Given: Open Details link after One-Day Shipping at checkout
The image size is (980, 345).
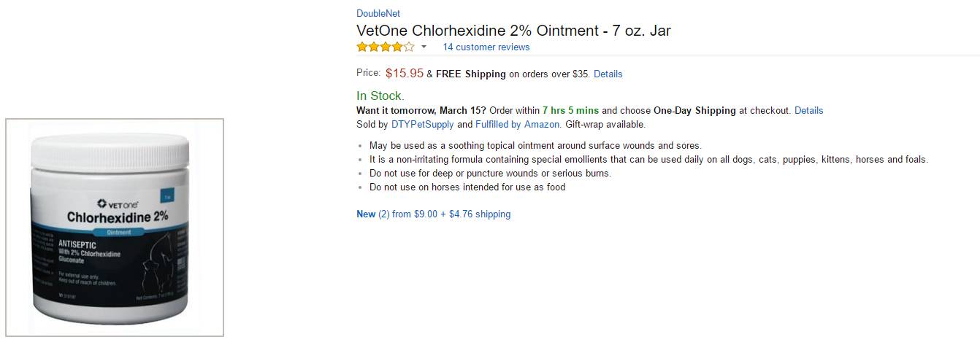Looking at the screenshot, I should point(808,111).
